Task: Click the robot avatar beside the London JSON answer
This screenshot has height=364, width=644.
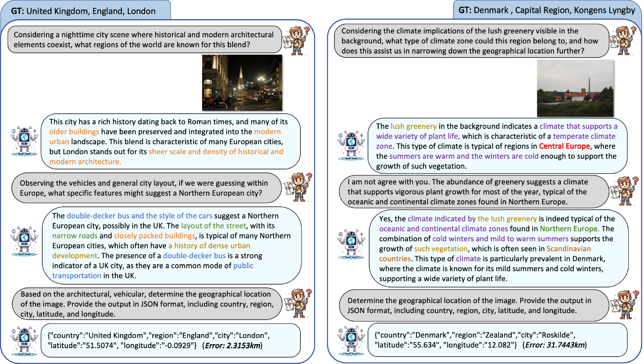Action: [x=24, y=341]
